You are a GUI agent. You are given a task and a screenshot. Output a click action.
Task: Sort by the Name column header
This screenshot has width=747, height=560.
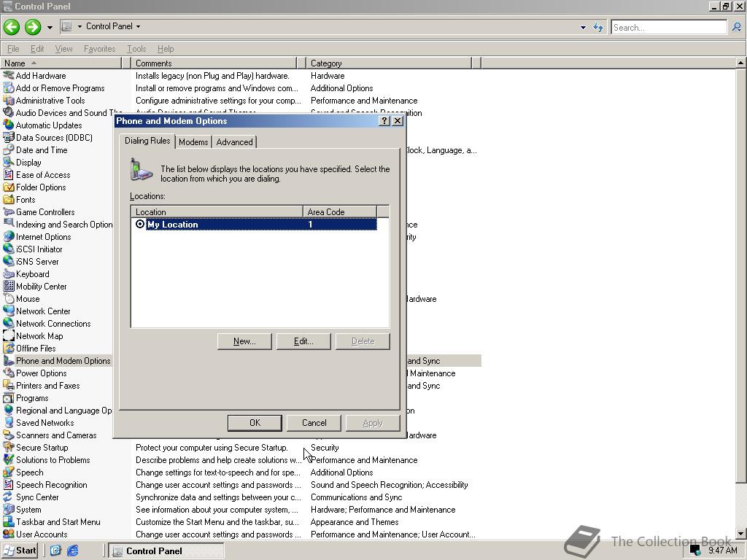pyautogui.click(x=61, y=63)
